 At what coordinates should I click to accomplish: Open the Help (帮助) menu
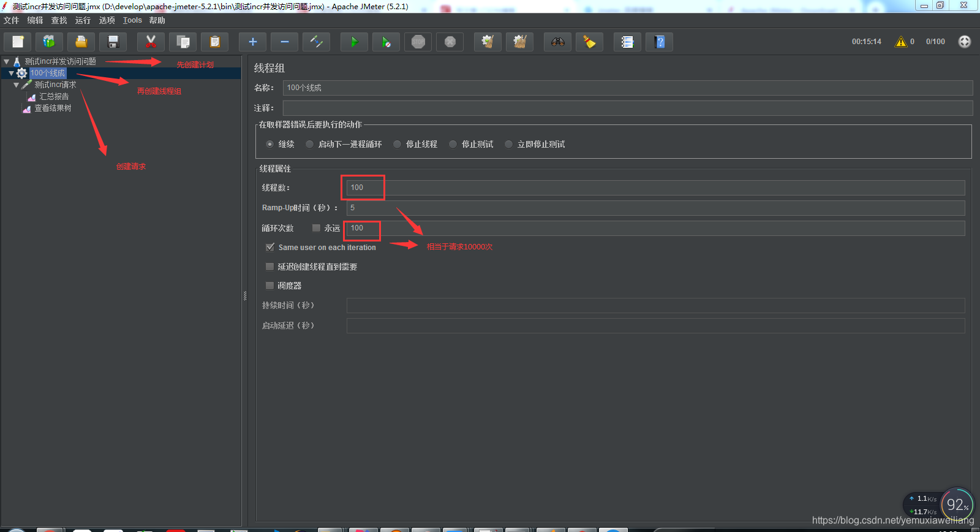click(157, 20)
